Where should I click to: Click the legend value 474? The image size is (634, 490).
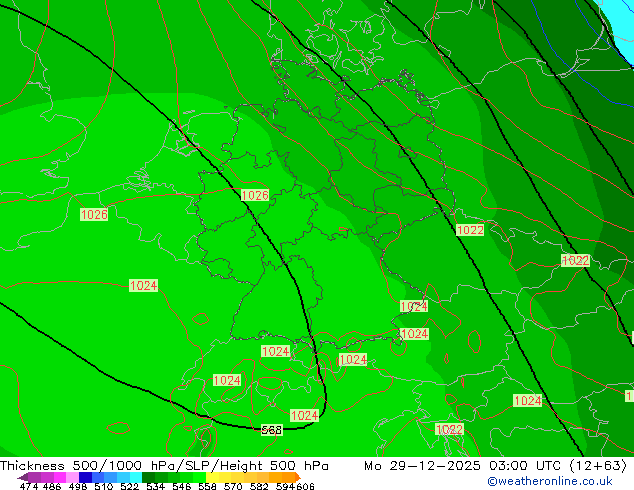(x=29, y=486)
